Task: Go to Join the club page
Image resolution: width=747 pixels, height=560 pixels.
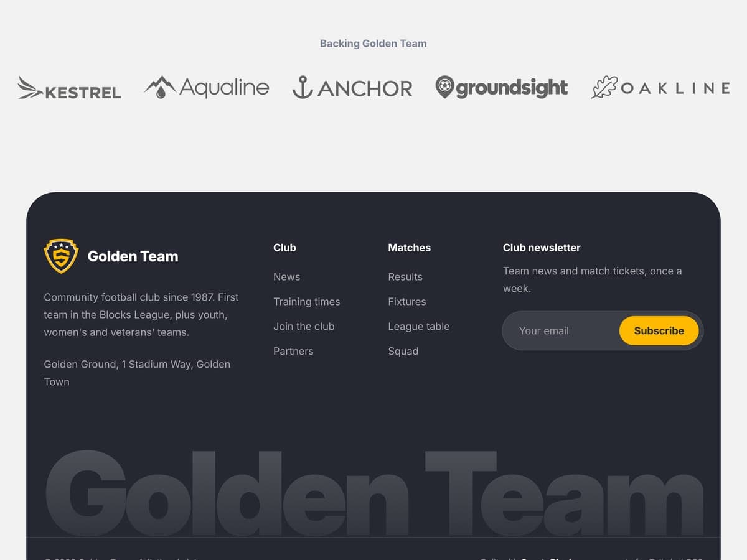Action: [x=304, y=327]
